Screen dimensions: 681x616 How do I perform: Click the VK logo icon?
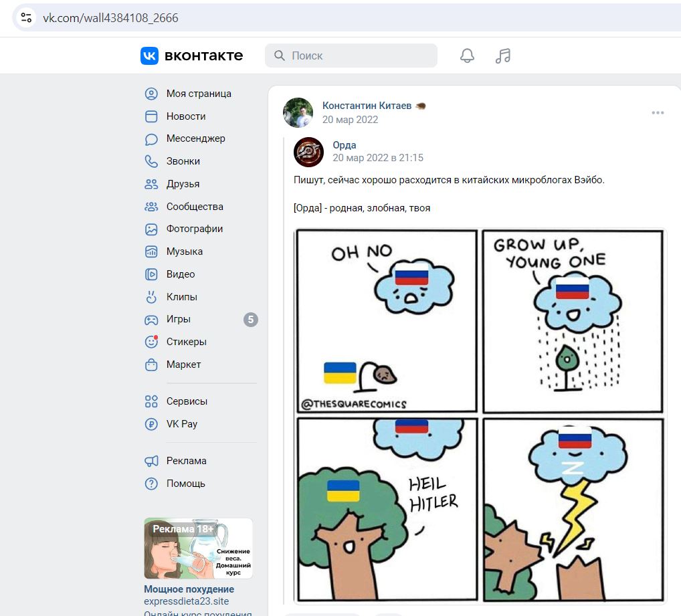[149, 56]
